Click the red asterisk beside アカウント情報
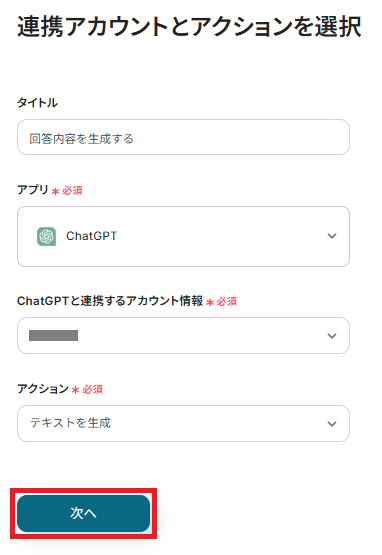Screen dimensions: 382x555 (210, 302)
